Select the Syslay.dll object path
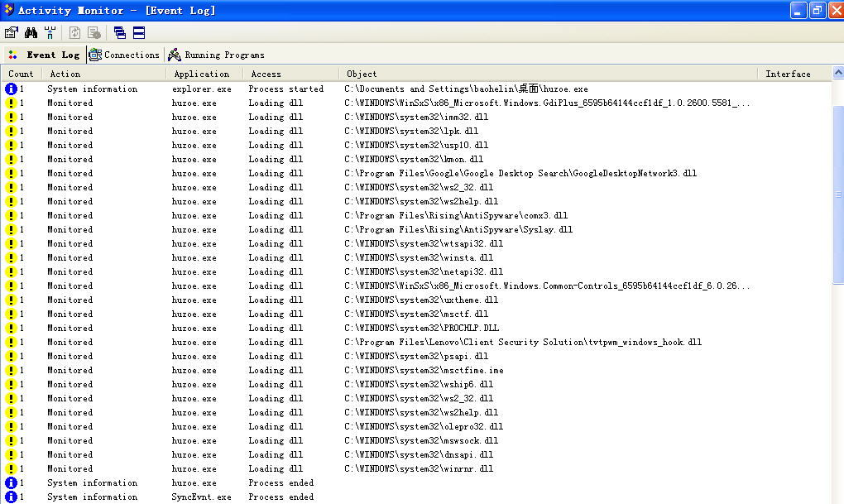The image size is (844, 504). [x=458, y=229]
